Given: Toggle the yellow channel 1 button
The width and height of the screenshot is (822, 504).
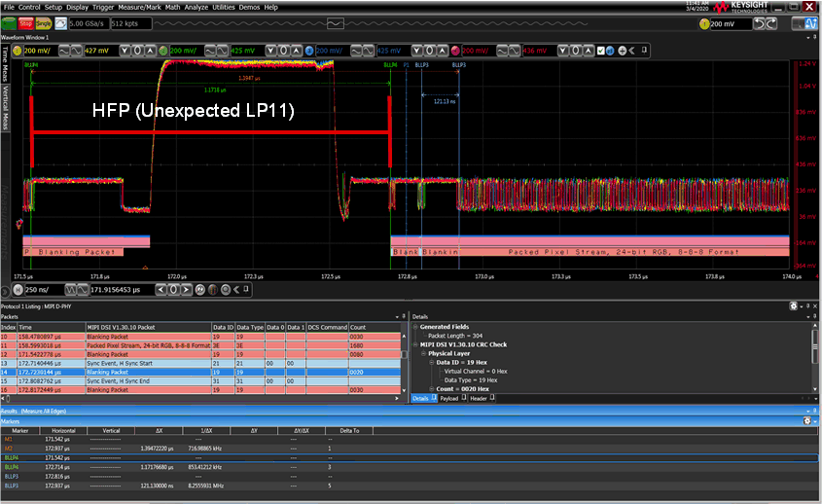Looking at the screenshot, I should point(17,50).
